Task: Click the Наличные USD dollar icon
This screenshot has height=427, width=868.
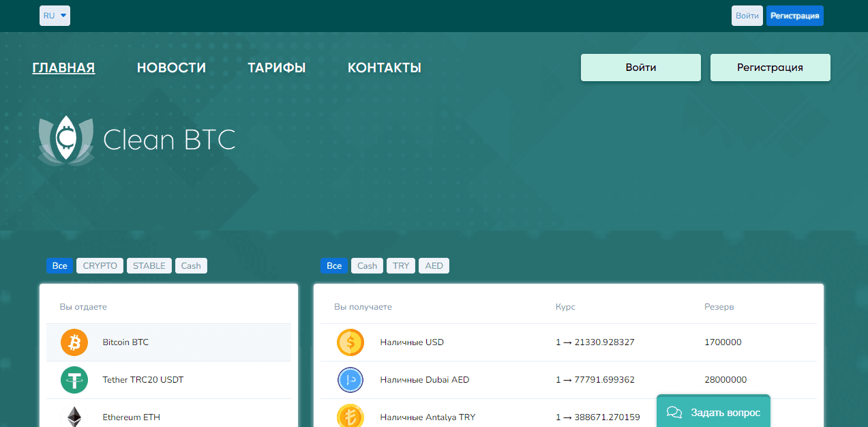Action: coord(350,342)
